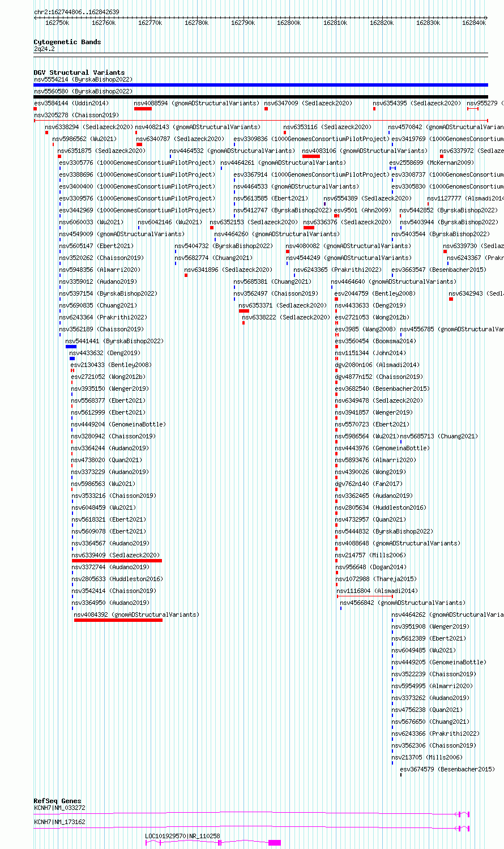
Task: Select the red bar under nsv4083106
Action: click(311, 156)
